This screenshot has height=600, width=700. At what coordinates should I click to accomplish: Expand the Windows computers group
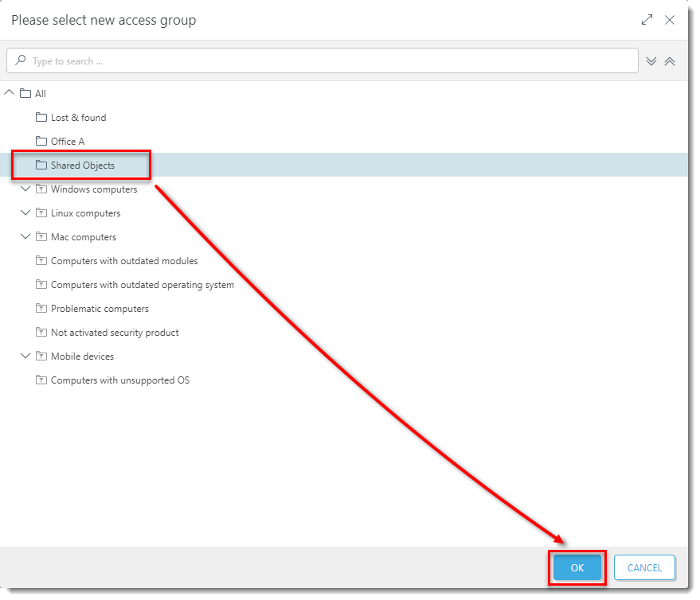coord(25,189)
